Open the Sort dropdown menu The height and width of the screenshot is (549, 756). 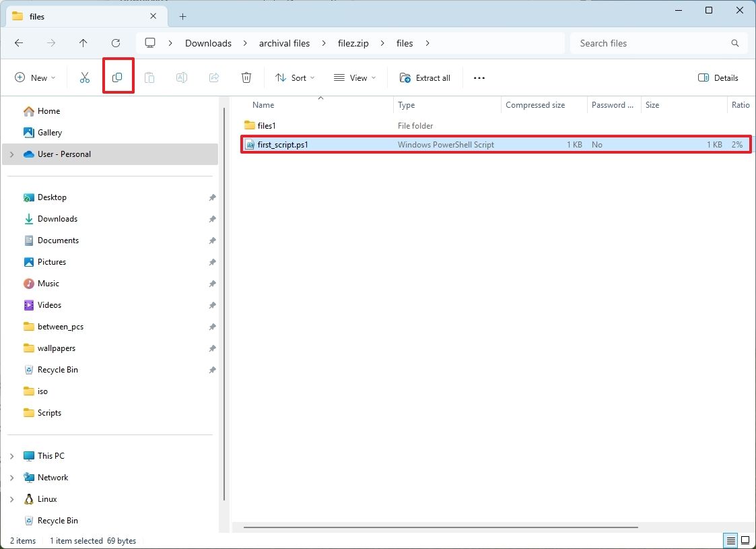coord(295,77)
